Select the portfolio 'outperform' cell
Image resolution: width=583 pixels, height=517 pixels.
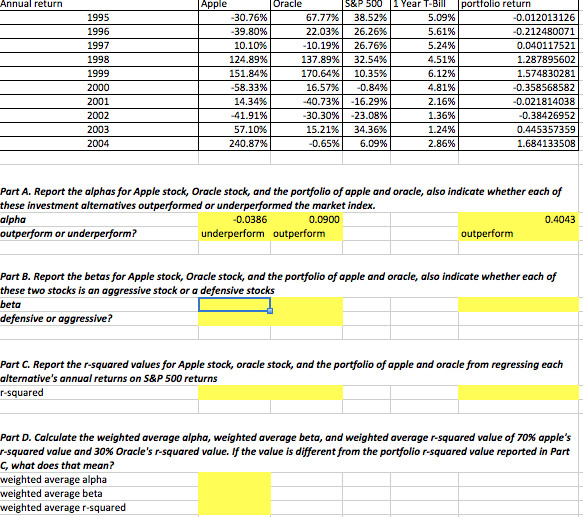coord(518,234)
